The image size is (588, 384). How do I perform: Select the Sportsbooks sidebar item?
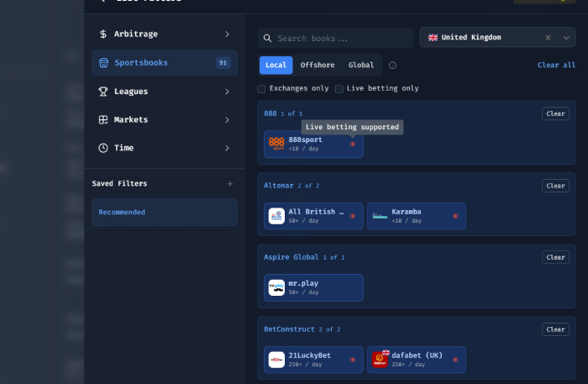[165, 63]
